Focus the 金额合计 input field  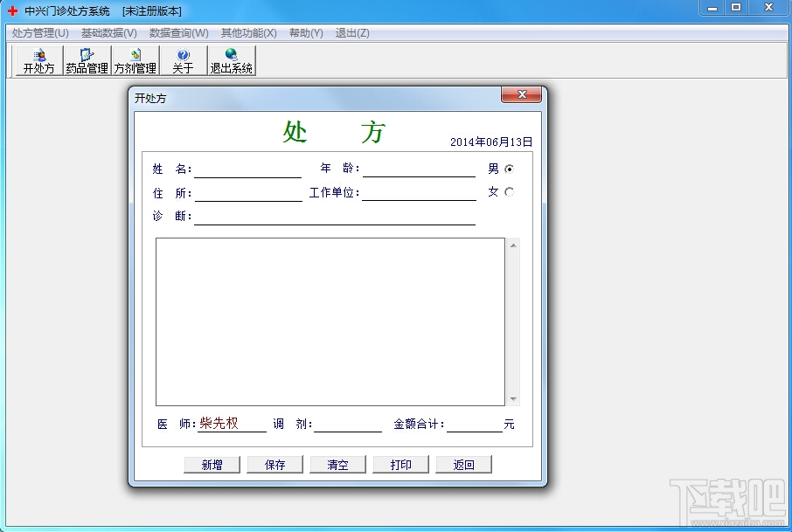click(475, 424)
